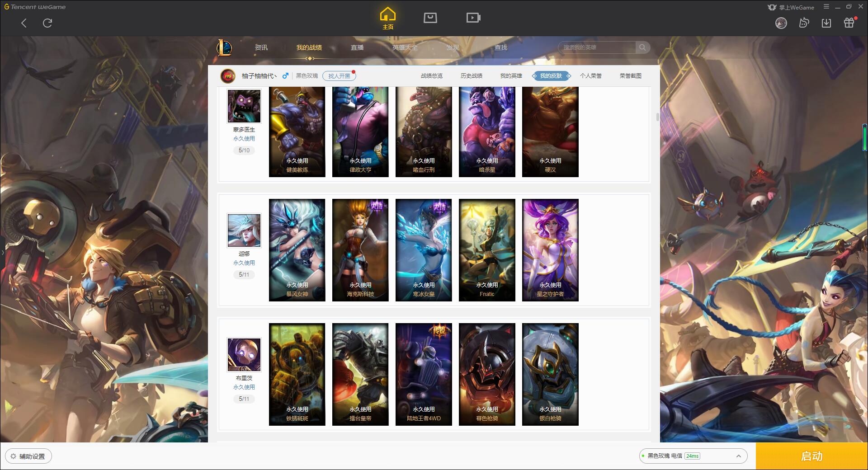Viewport: 868px width, 470px height.
Task: Click the player profile avatar 柚子柚柚代
Action: point(228,76)
